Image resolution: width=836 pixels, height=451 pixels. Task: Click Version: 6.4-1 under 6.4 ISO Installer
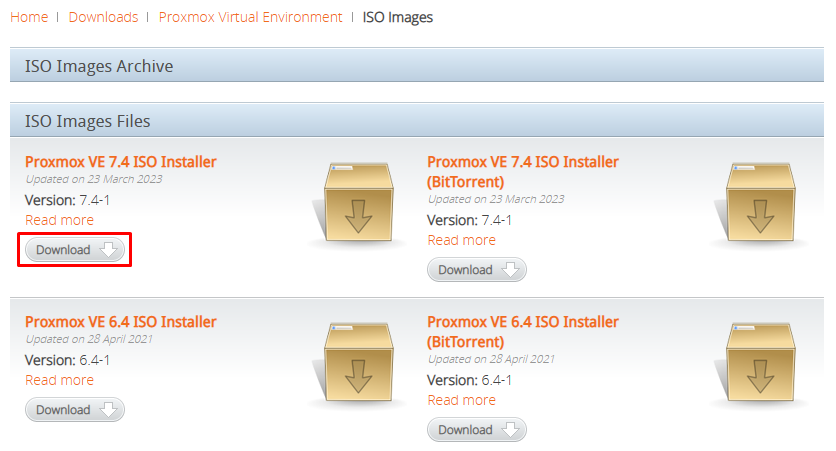(67, 360)
